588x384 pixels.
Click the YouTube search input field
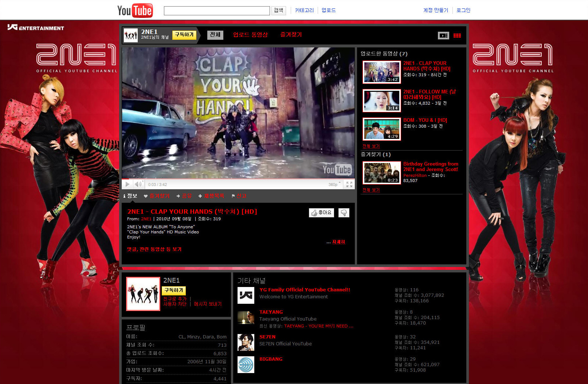point(217,11)
